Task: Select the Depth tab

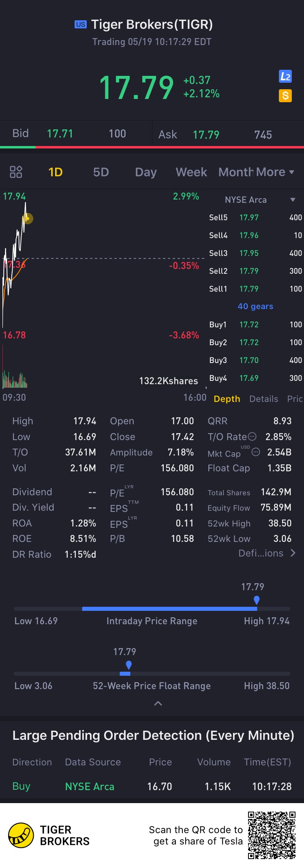Action: click(227, 399)
